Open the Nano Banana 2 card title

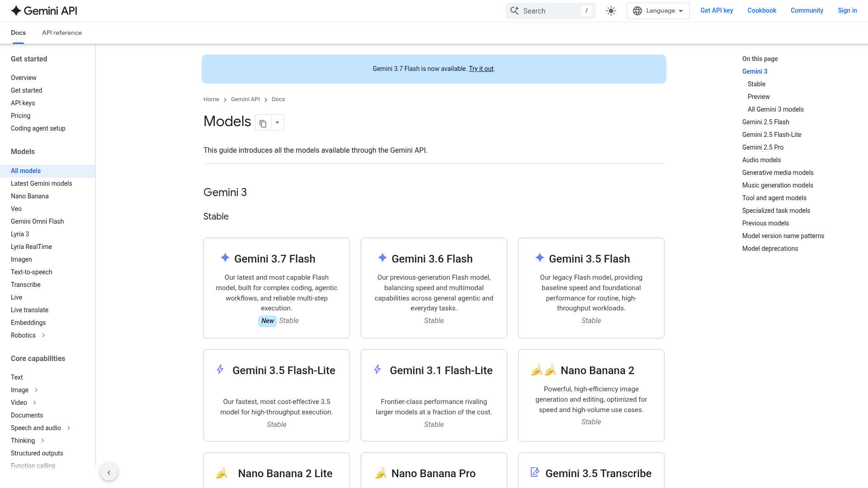click(x=598, y=371)
